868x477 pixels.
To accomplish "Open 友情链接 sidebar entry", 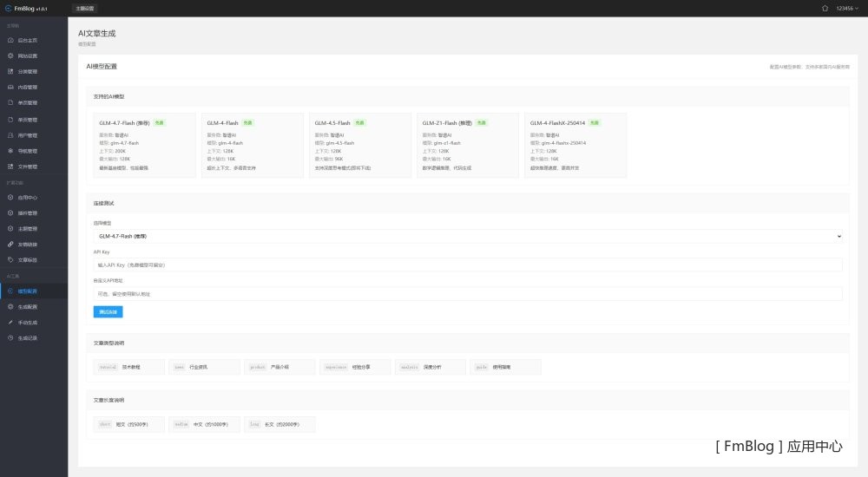I will pos(27,245).
